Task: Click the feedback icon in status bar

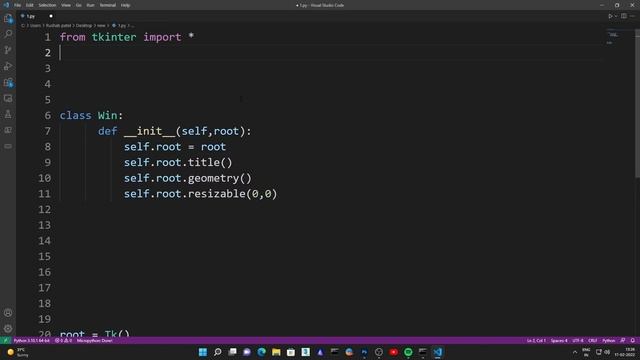Action: [623, 340]
